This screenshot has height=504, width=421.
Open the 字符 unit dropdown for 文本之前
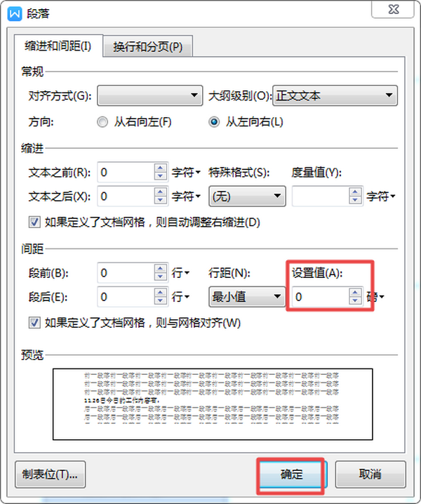pyautogui.click(x=186, y=172)
